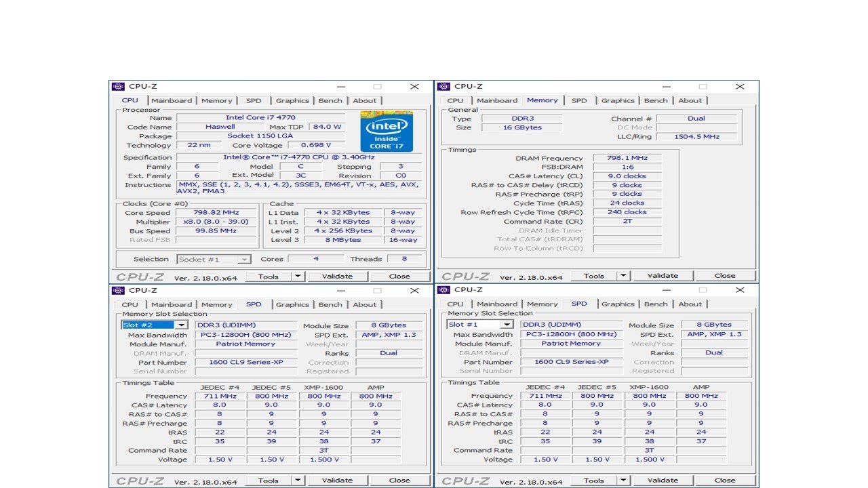The width and height of the screenshot is (868, 488).
Task: Select Bench tab in the Slot #2 window
Action: tap(330, 304)
